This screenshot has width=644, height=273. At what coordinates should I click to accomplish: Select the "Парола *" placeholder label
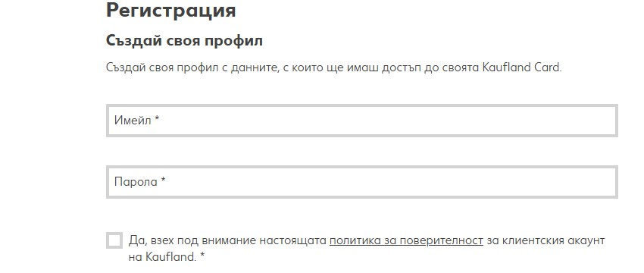coord(139,182)
